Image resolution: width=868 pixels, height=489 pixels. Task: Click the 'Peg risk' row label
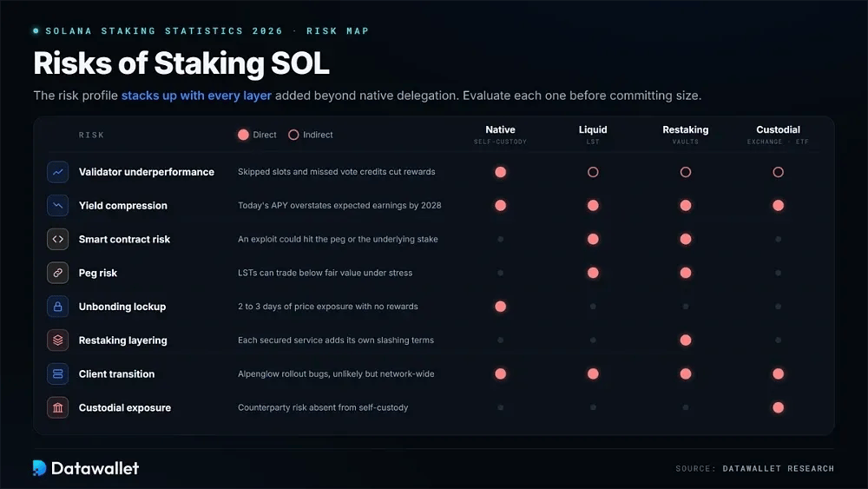click(x=98, y=273)
